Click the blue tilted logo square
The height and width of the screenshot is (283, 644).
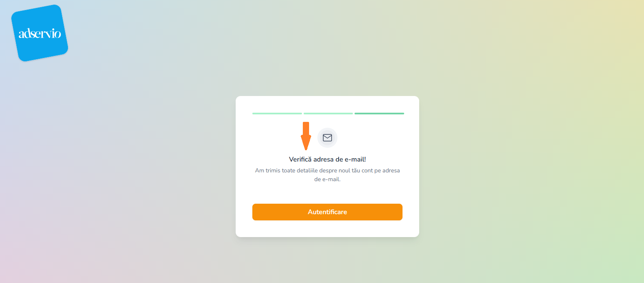tap(39, 33)
